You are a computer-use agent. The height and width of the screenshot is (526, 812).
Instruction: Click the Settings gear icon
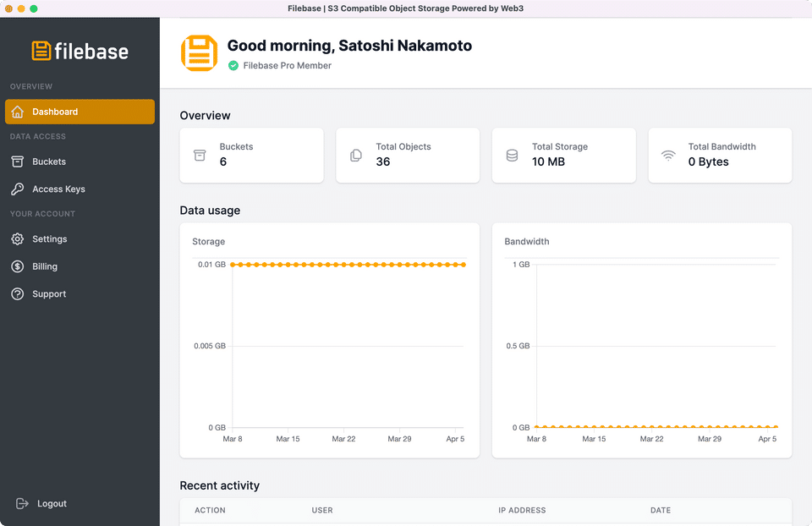point(18,239)
